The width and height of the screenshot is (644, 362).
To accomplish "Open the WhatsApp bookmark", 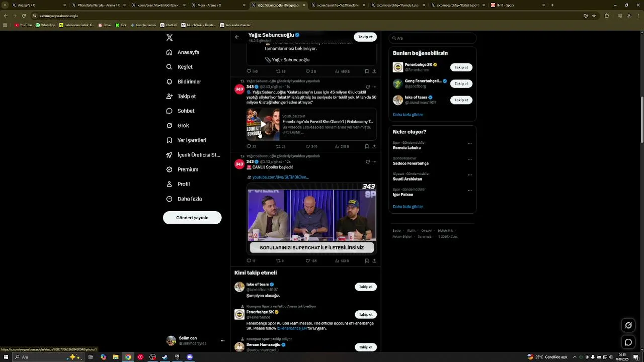I will 45,25.
